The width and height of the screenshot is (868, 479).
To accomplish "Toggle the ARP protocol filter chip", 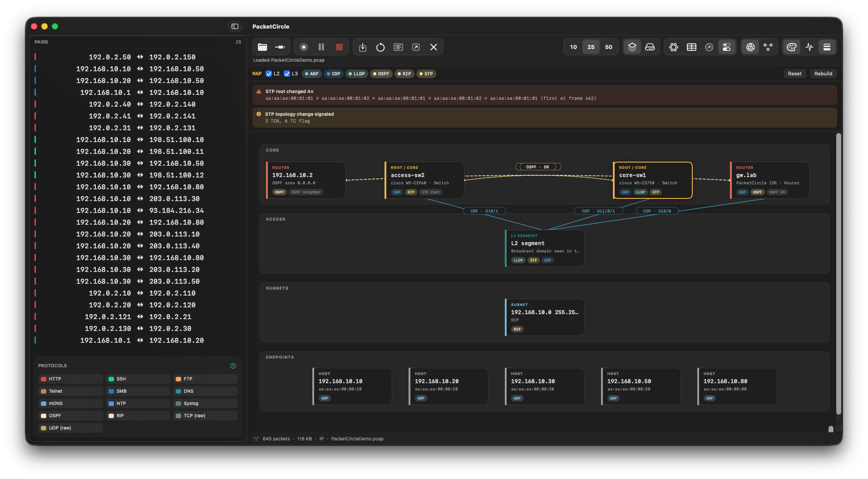I will click(312, 74).
